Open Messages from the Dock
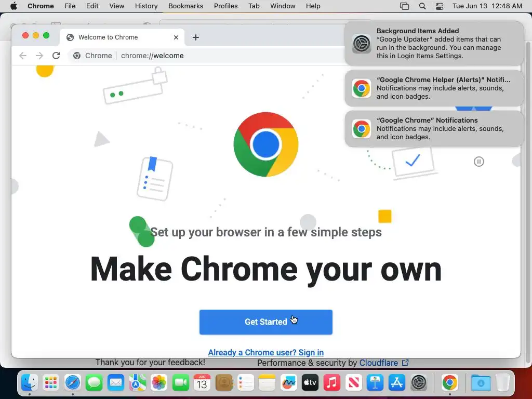The width and height of the screenshot is (532, 399). point(94,383)
